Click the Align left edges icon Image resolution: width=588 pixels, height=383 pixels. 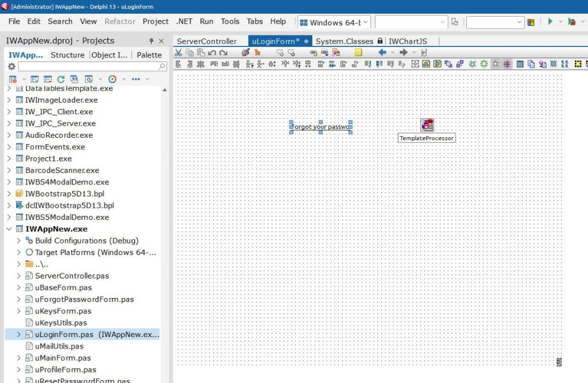[x=179, y=64]
